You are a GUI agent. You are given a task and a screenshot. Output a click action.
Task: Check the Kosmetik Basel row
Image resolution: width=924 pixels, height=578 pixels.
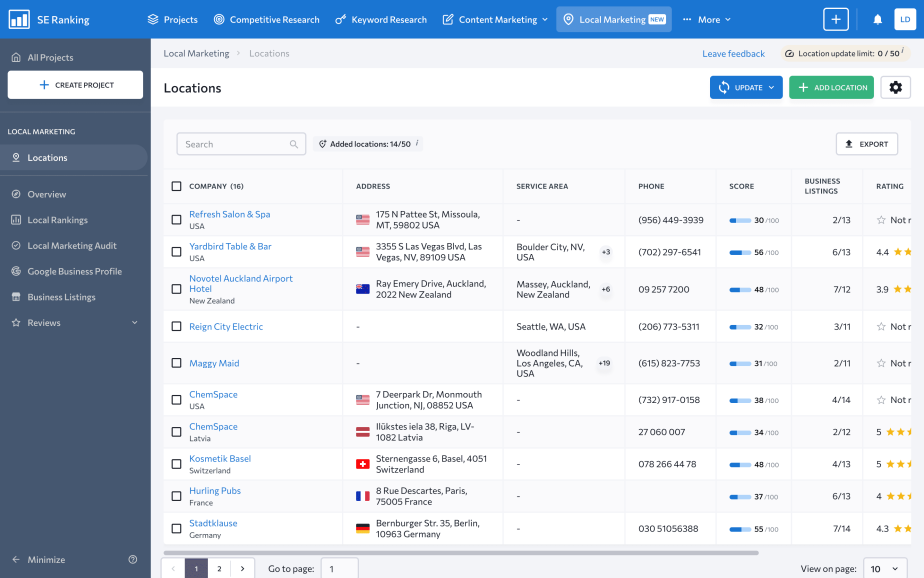[176, 464]
